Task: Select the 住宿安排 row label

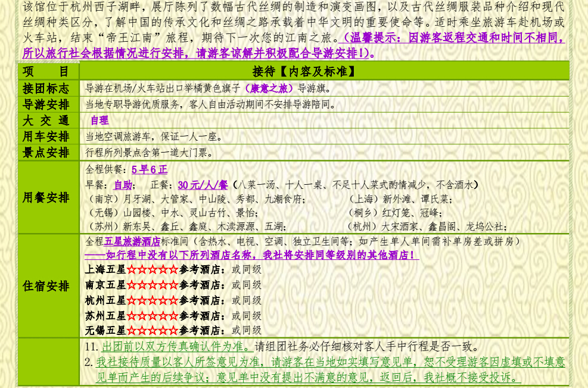Action: coord(46,286)
